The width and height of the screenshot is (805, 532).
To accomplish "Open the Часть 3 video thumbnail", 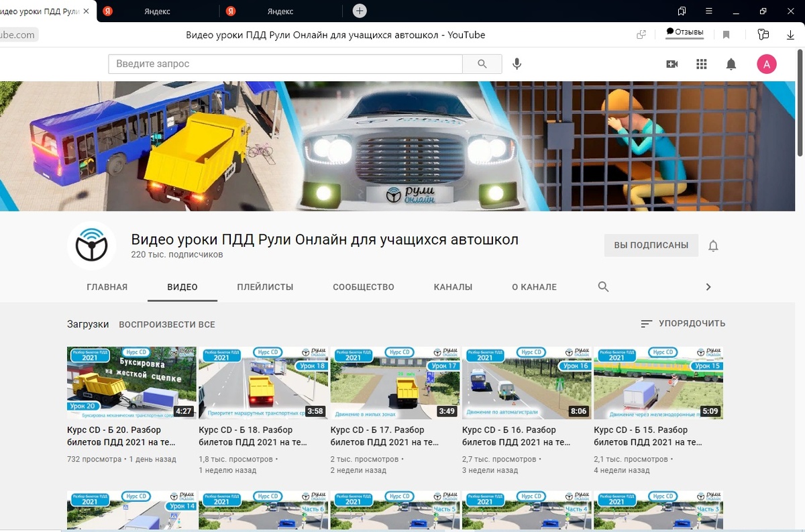I will coord(659,511).
